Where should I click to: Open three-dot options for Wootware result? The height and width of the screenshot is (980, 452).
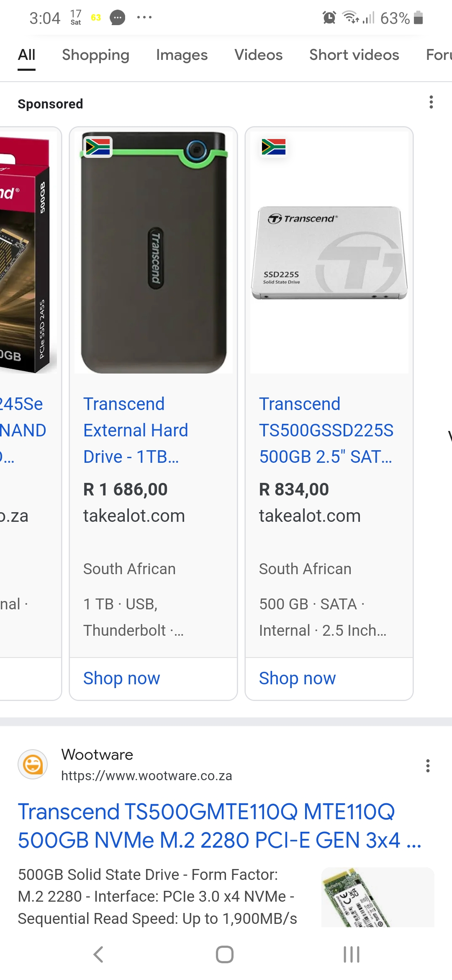tap(427, 766)
